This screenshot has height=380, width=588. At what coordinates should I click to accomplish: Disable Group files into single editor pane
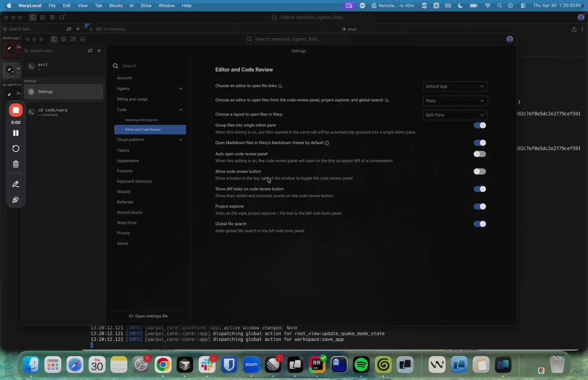pos(480,125)
